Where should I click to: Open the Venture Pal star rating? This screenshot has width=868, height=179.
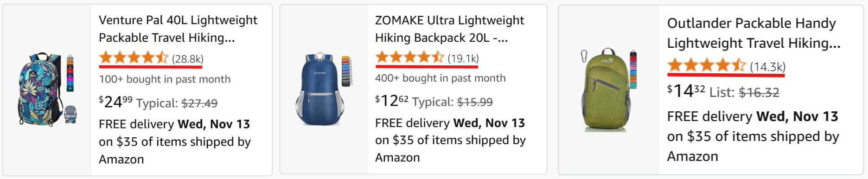point(134,58)
